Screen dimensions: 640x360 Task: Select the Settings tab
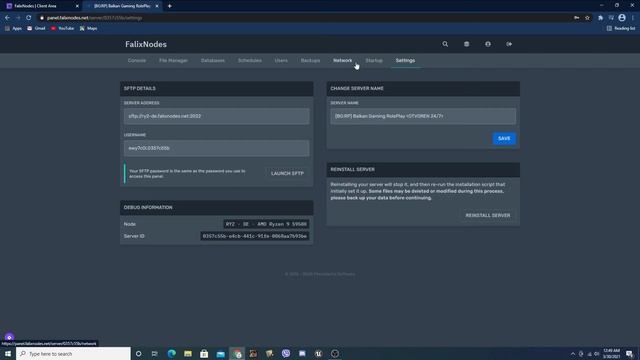(x=405, y=60)
